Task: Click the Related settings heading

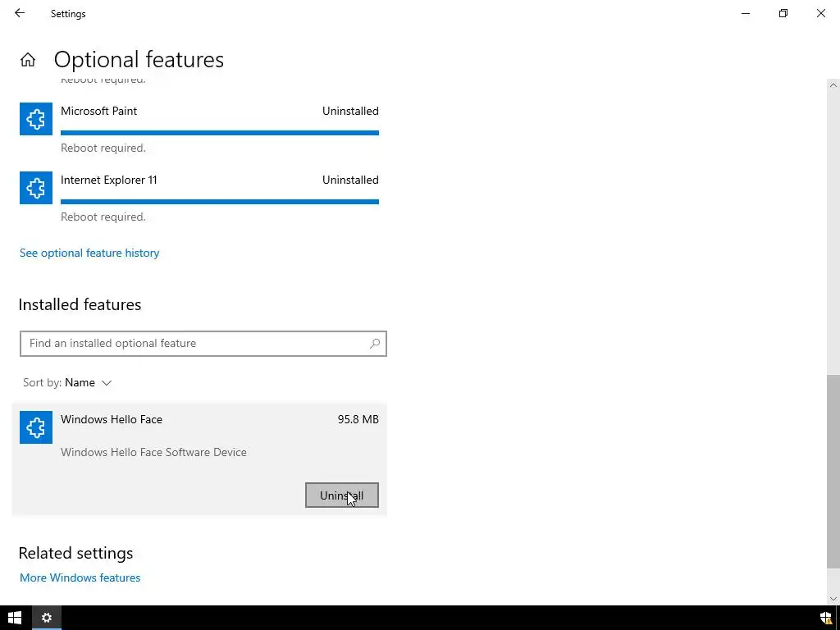Action: click(75, 553)
